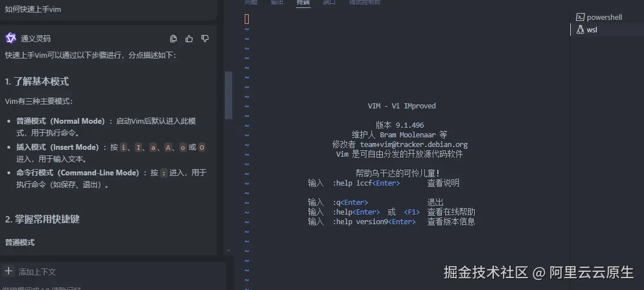Click the lowercase o inline code key
This screenshot has width=644, height=290.
183,147
